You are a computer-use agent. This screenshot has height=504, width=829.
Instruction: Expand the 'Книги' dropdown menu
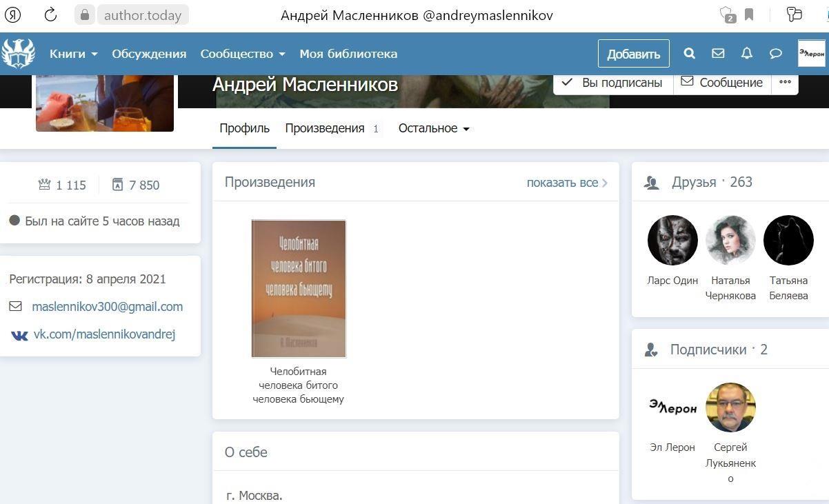click(x=73, y=54)
